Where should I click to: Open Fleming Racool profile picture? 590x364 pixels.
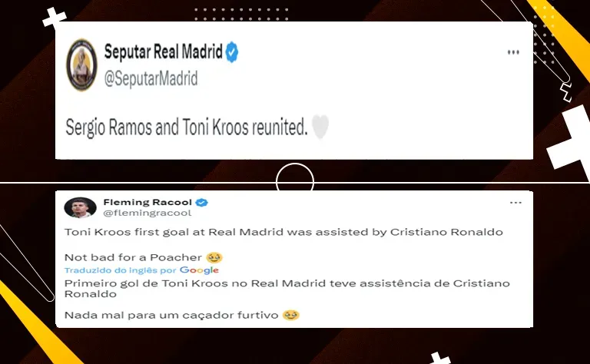80,207
